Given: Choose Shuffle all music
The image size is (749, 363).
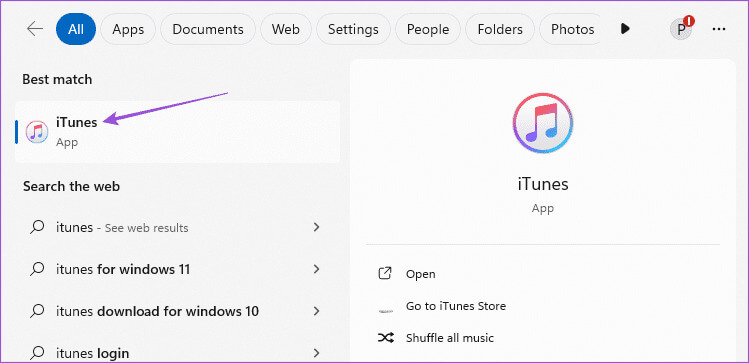Looking at the screenshot, I should click(x=449, y=338).
